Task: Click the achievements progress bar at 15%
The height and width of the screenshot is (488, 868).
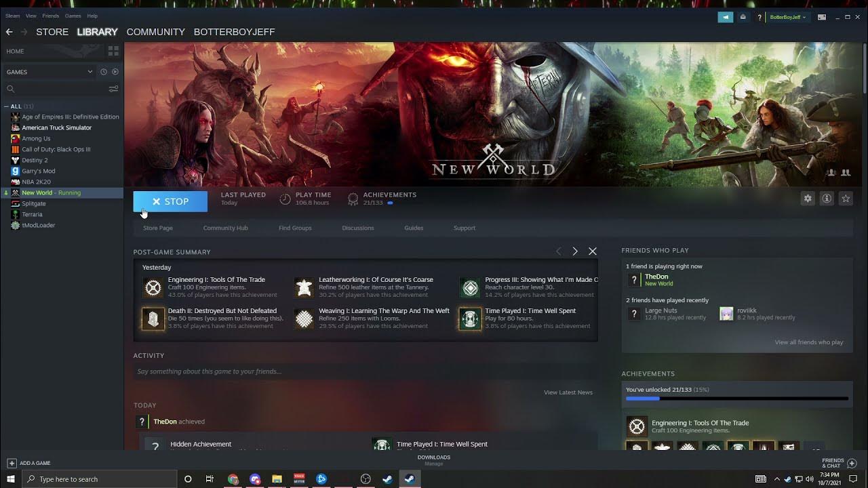Action: pyautogui.click(x=737, y=399)
